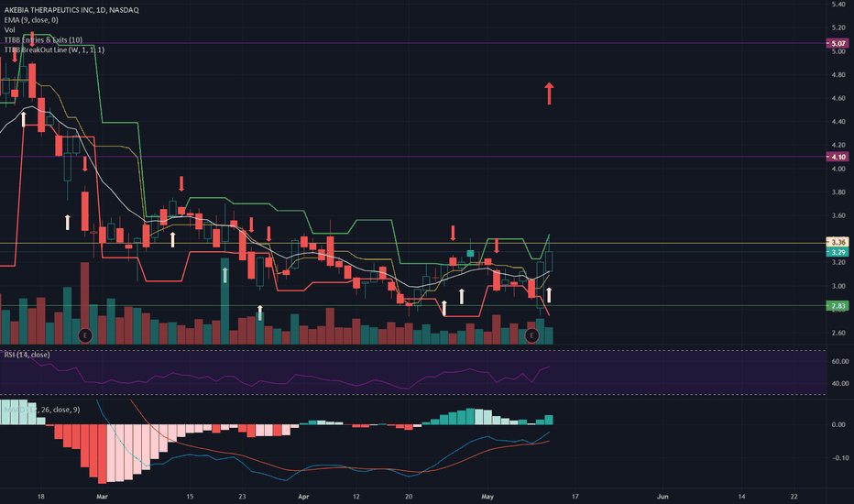The width and height of the screenshot is (854, 504).
Task: Click the 4.40 price scale value
Action: pyautogui.click(x=838, y=122)
